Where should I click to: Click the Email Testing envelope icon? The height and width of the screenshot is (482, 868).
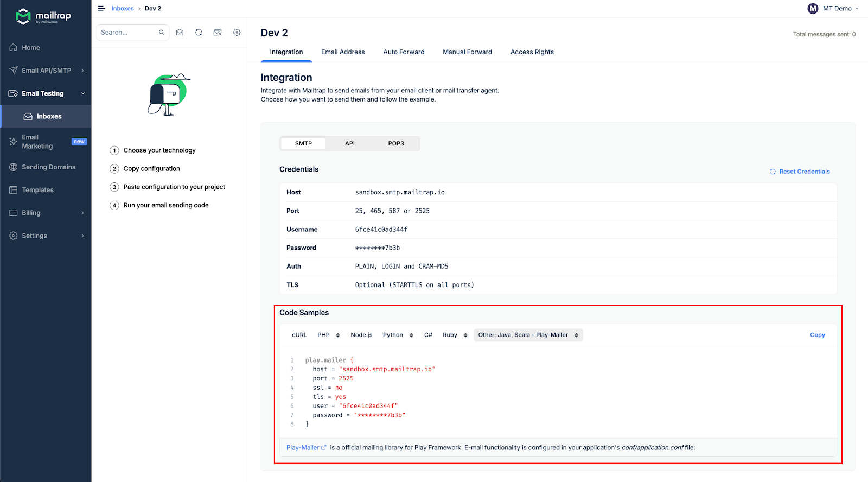click(x=14, y=93)
